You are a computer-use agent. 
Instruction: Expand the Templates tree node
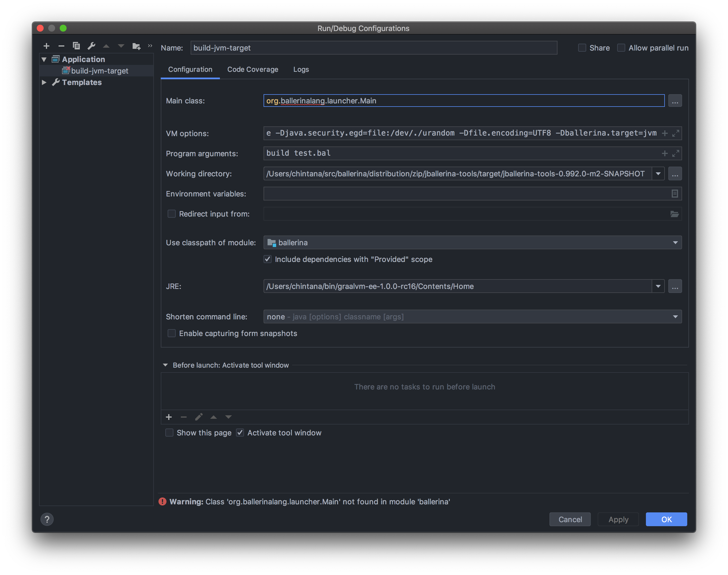coord(44,82)
